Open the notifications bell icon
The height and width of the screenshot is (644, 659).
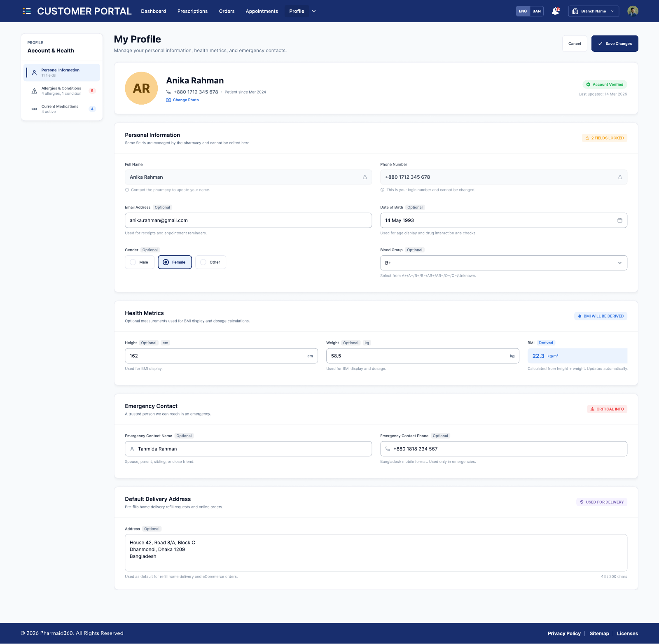555,11
